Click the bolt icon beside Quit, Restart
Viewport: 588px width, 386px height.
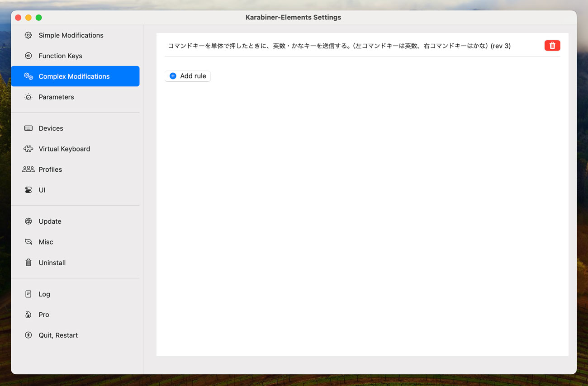point(28,335)
